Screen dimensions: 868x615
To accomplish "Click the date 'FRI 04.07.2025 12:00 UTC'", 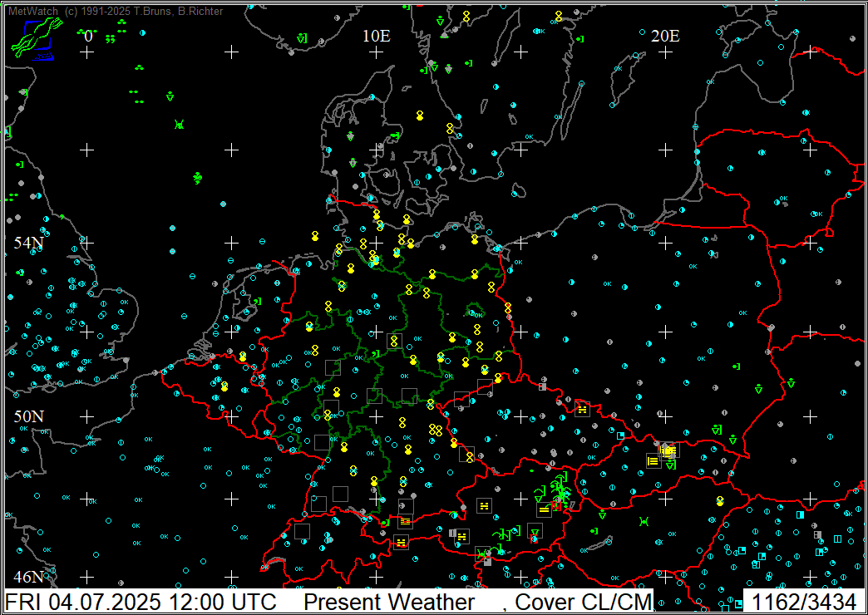I will point(141,602).
